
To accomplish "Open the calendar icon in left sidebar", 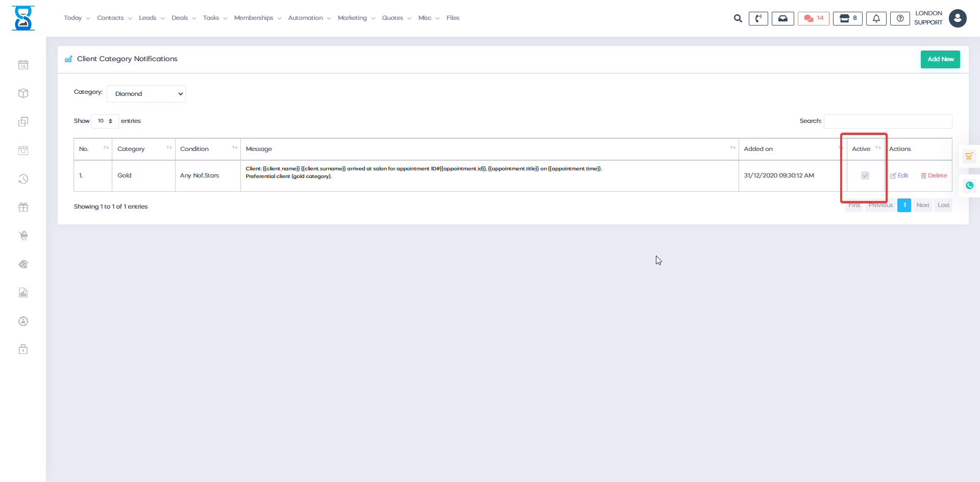I will (23, 65).
